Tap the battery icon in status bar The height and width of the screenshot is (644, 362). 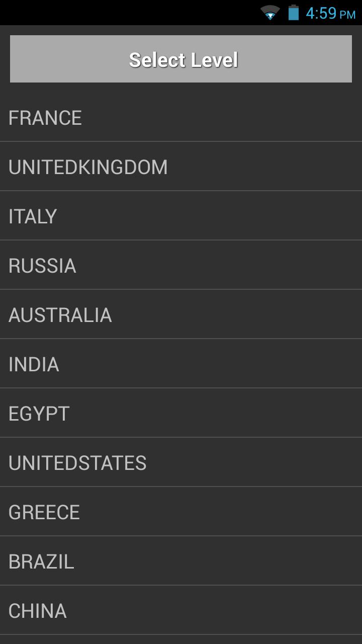[294, 13]
